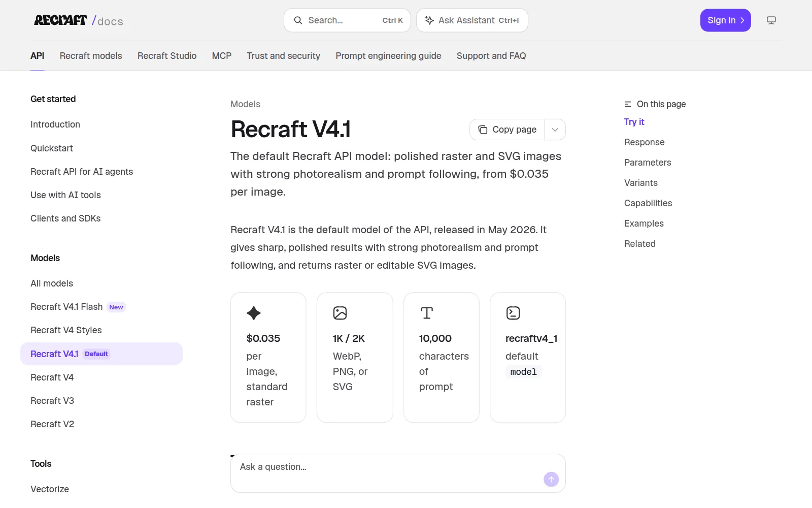Screen dimensions: 812x508
Task: Select the API tab
Action: [x=38, y=56]
